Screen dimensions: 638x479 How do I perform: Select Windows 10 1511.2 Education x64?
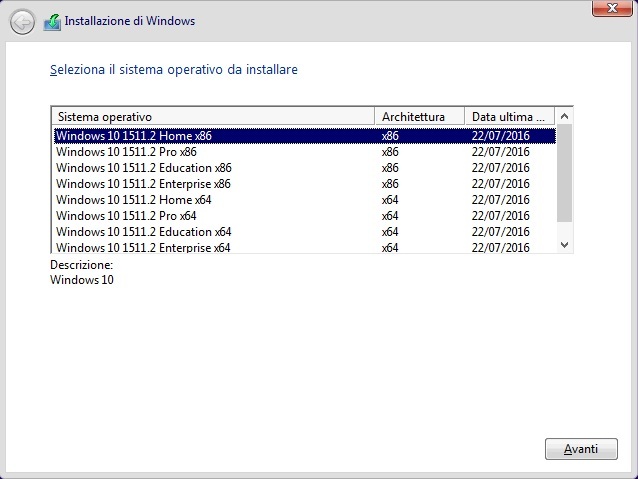tap(305, 232)
